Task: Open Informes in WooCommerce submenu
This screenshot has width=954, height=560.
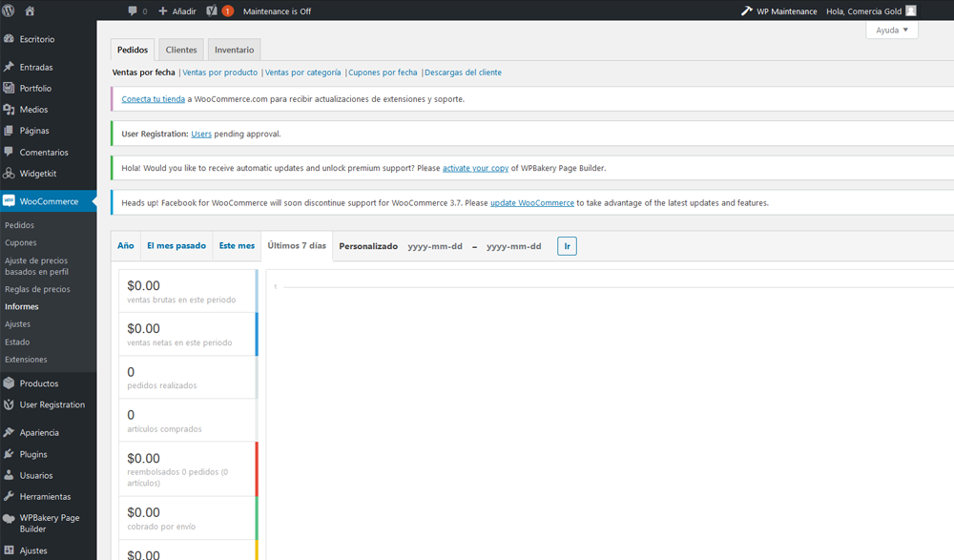Action: (21, 307)
